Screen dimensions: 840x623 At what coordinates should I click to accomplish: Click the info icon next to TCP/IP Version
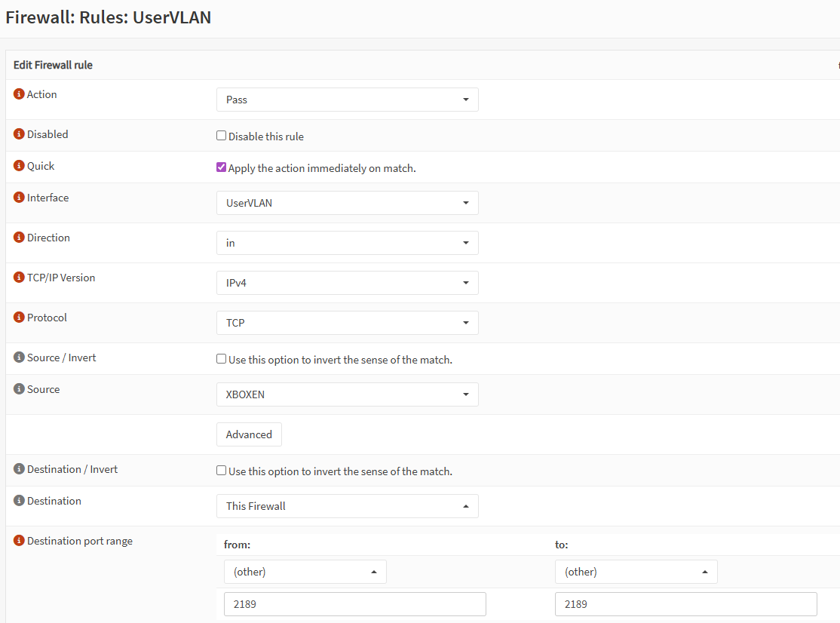click(19, 278)
